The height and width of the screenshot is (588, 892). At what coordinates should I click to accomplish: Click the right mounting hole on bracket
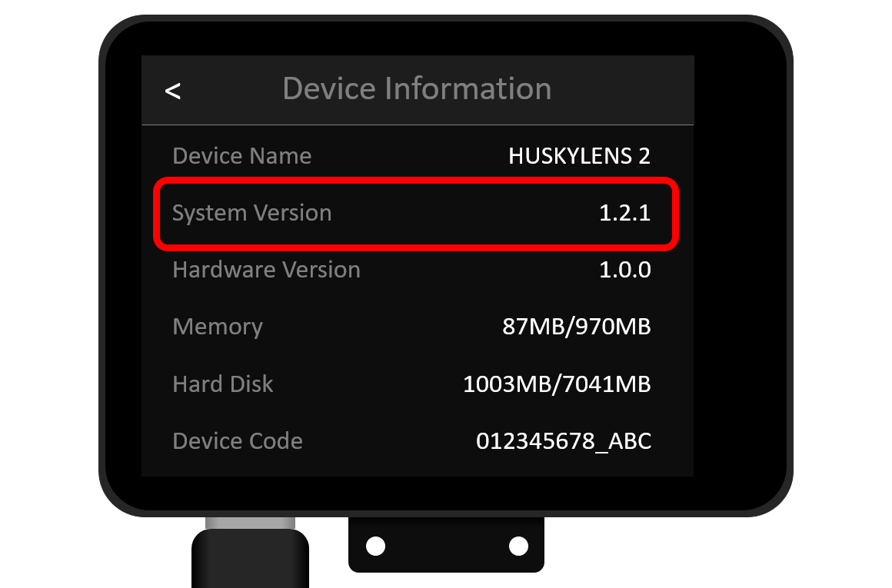(518, 546)
